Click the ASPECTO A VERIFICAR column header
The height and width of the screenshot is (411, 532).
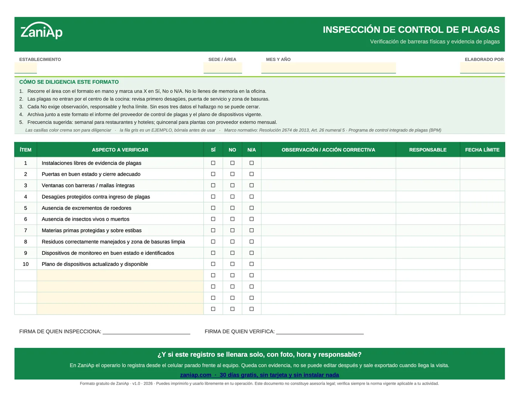click(120, 150)
